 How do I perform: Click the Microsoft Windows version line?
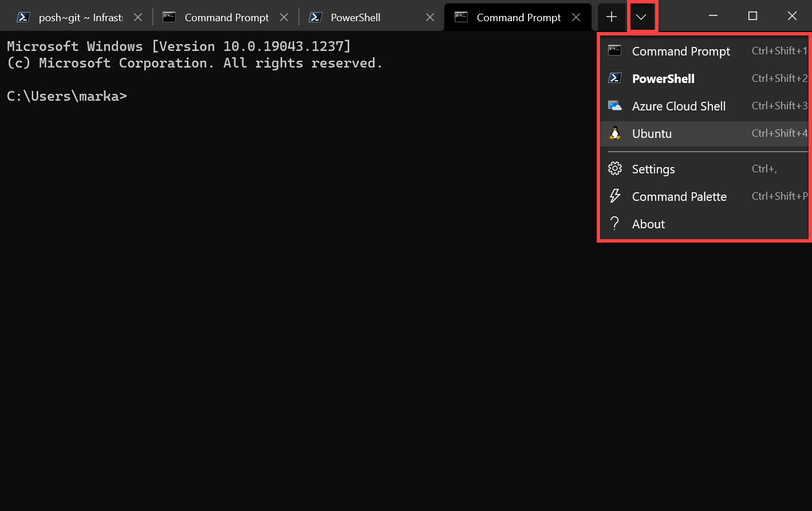pos(179,46)
